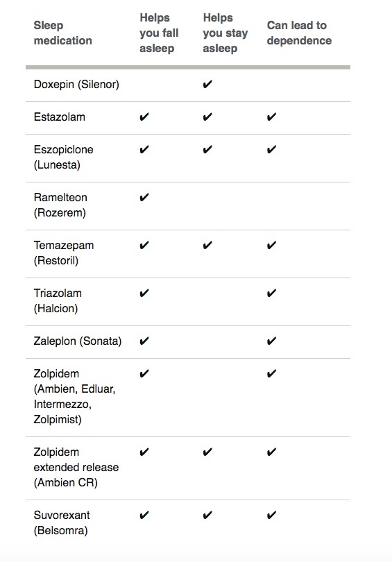Click the Temazepam stay asleep checkmark

207,246
